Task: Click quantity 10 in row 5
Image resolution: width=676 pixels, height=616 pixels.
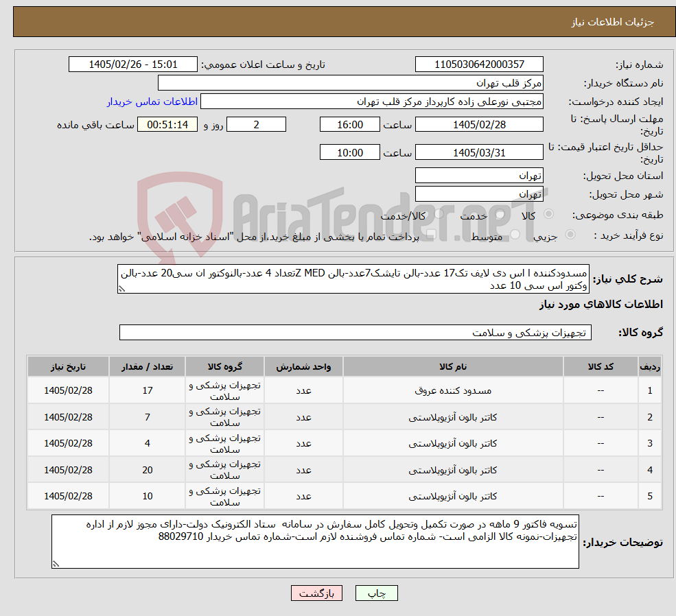Action: [x=148, y=496]
